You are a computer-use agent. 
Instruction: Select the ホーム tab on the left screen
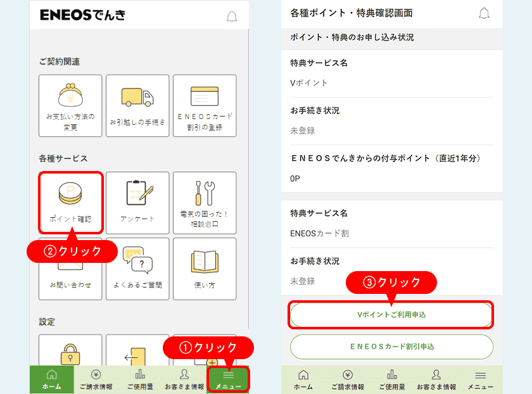pyautogui.click(x=51, y=379)
